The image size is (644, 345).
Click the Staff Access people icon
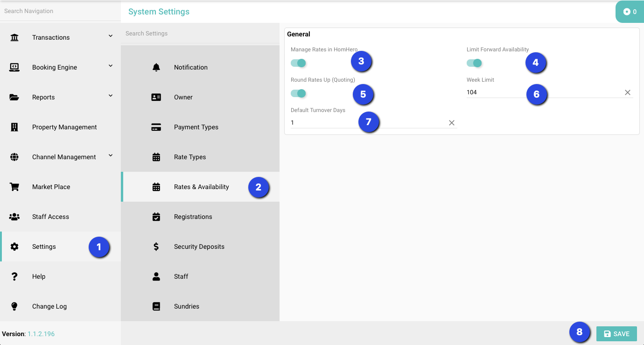point(14,217)
